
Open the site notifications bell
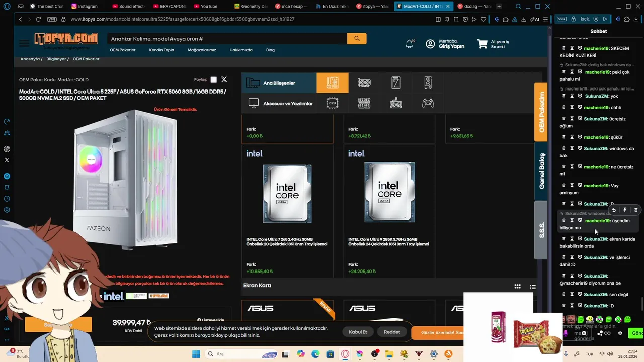(x=410, y=44)
